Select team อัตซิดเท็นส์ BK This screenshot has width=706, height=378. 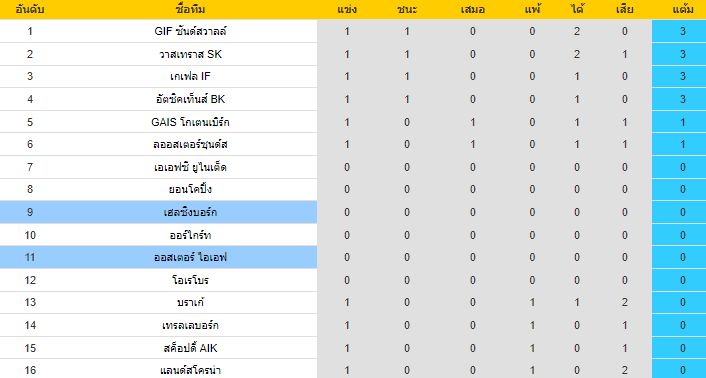pos(190,99)
